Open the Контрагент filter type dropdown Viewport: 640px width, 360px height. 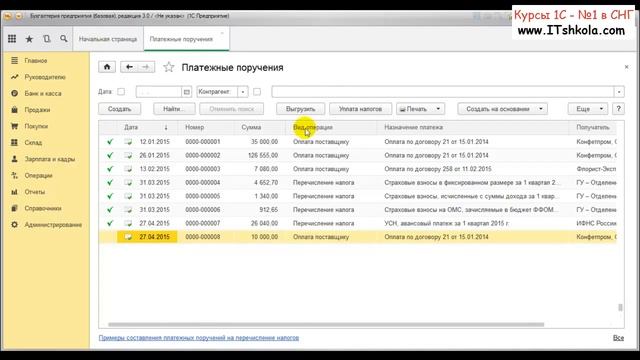point(243,92)
